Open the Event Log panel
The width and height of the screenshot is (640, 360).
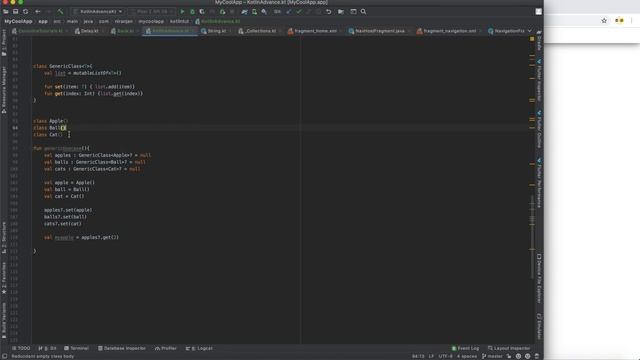coord(465,348)
